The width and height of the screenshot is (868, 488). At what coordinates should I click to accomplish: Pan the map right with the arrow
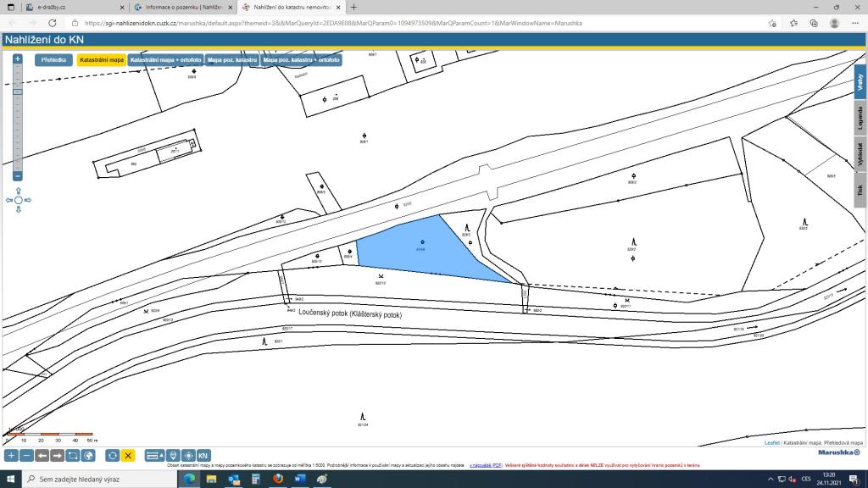pos(28,200)
